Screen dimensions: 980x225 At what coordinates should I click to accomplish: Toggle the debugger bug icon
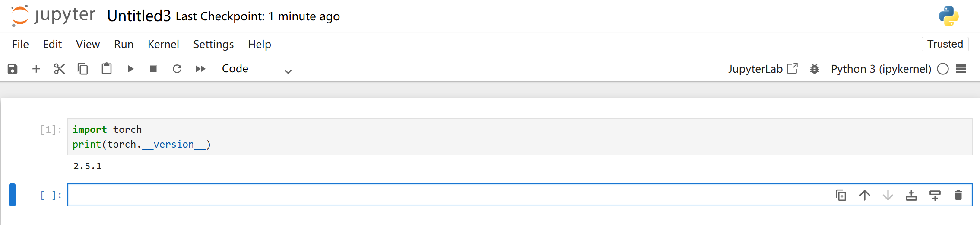[x=814, y=69]
